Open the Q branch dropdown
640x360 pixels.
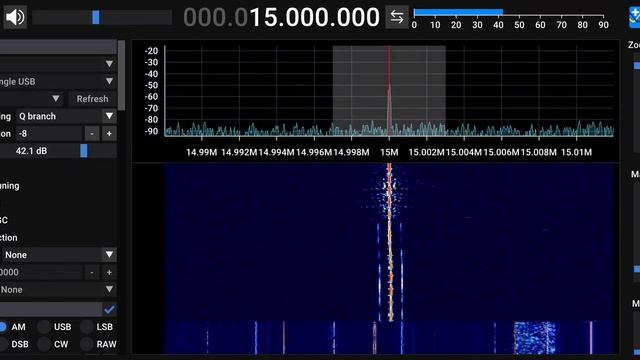click(x=66, y=116)
